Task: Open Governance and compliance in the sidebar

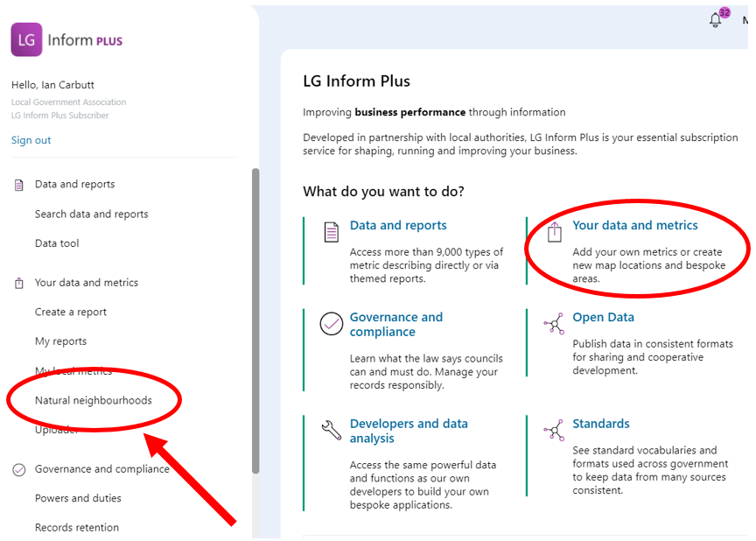Action: pos(102,469)
